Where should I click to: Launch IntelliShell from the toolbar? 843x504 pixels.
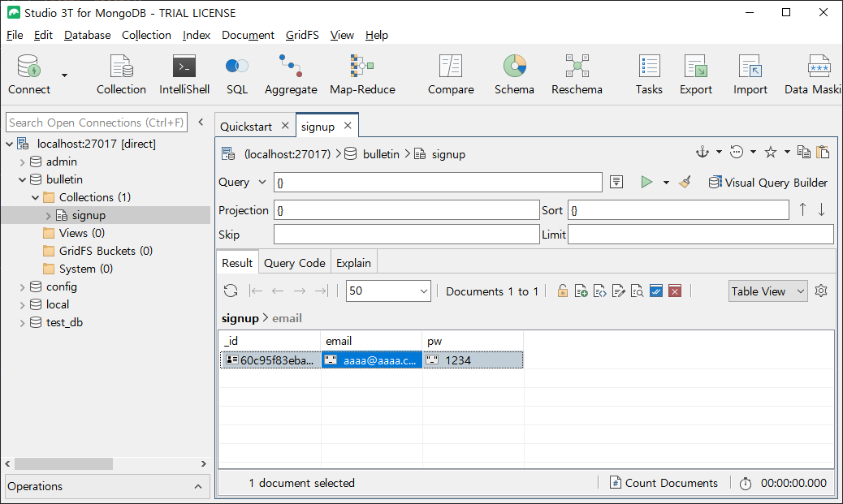click(x=184, y=74)
